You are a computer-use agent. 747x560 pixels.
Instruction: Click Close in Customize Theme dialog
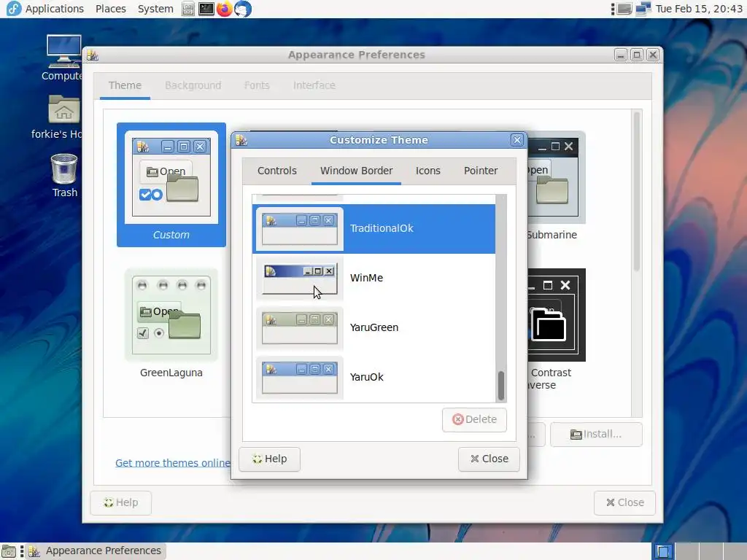tap(489, 459)
